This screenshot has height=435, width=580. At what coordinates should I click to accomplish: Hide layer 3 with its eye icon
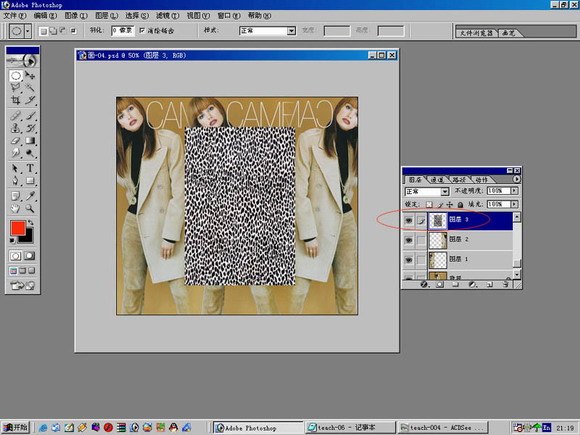pos(409,220)
